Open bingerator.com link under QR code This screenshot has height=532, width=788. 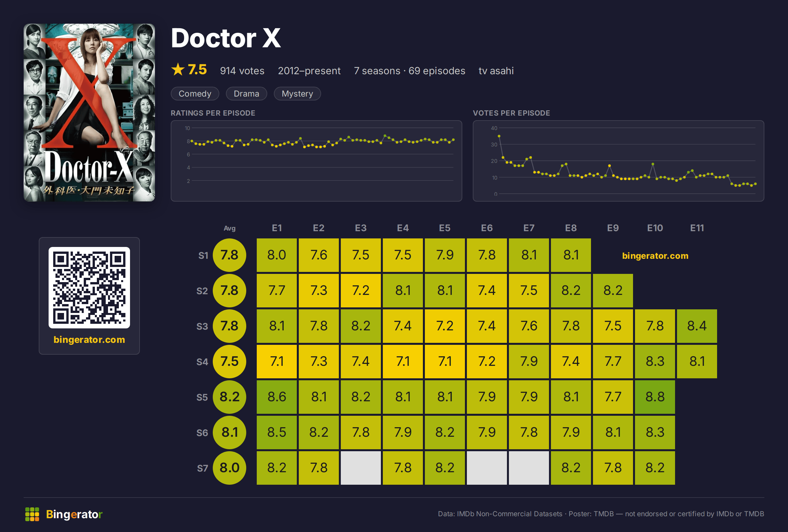(89, 340)
